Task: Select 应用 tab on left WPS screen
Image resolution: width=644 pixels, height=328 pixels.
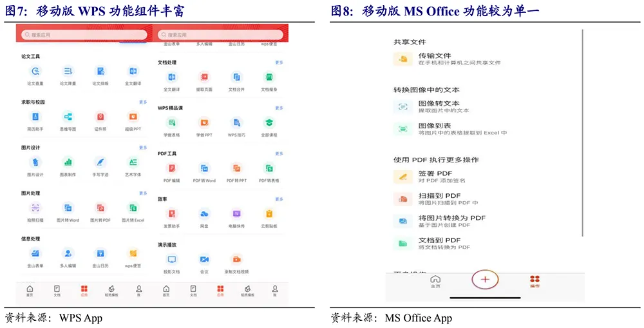Action: (84, 291)
